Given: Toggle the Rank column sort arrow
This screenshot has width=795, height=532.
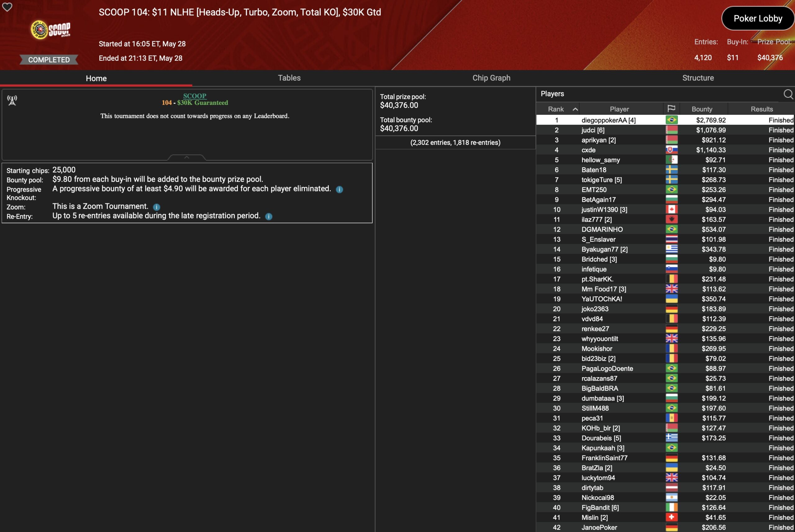Looking at the screenshot, I should point(575,109).
